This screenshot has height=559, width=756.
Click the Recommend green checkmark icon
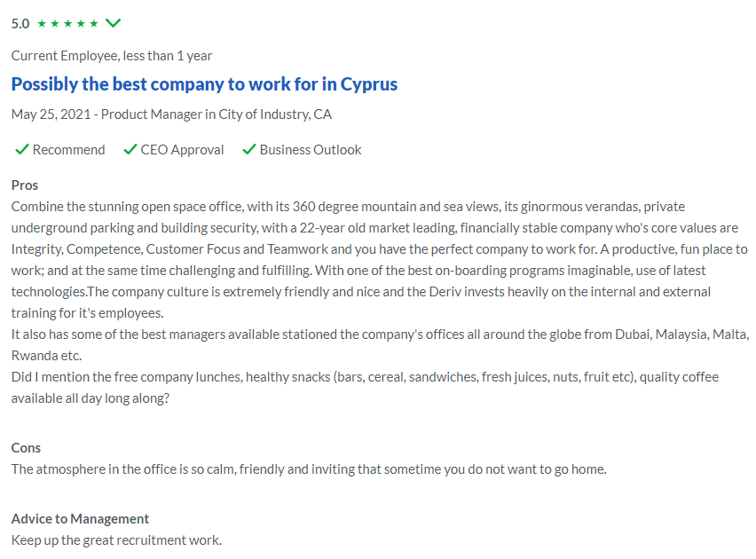coord(21,150)
